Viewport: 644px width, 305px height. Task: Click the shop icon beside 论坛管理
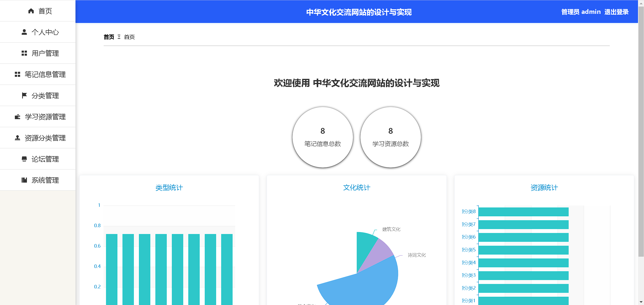[x=24, y=159]
